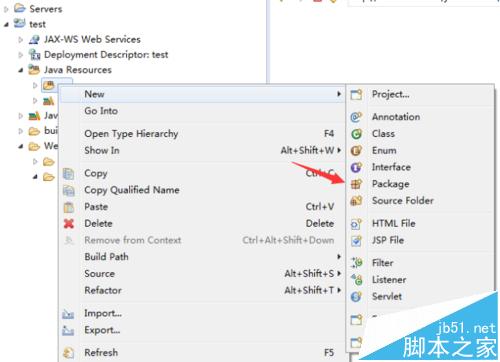Click the Annotation @ icon
500x362 pixels.
356,117
